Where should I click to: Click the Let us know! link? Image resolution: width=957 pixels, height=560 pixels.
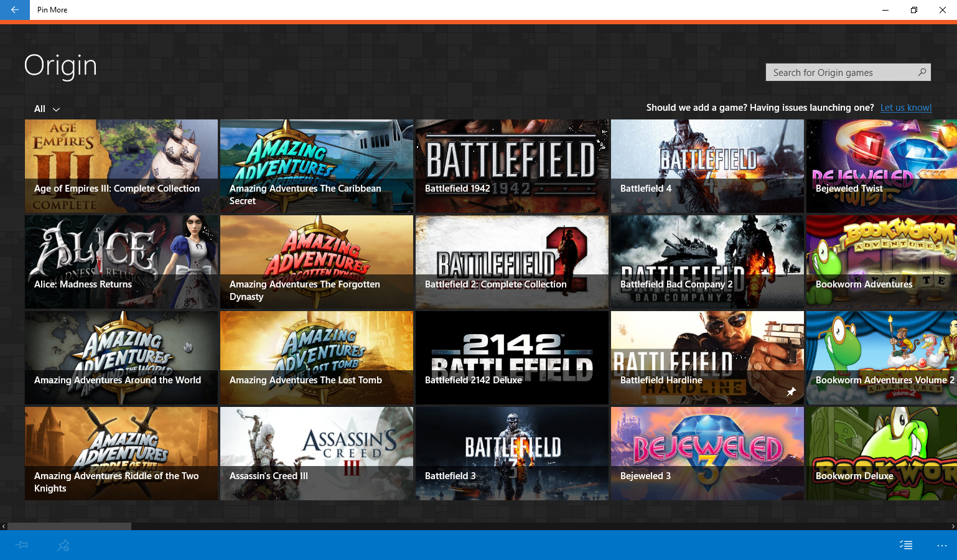tap(906, 107)
